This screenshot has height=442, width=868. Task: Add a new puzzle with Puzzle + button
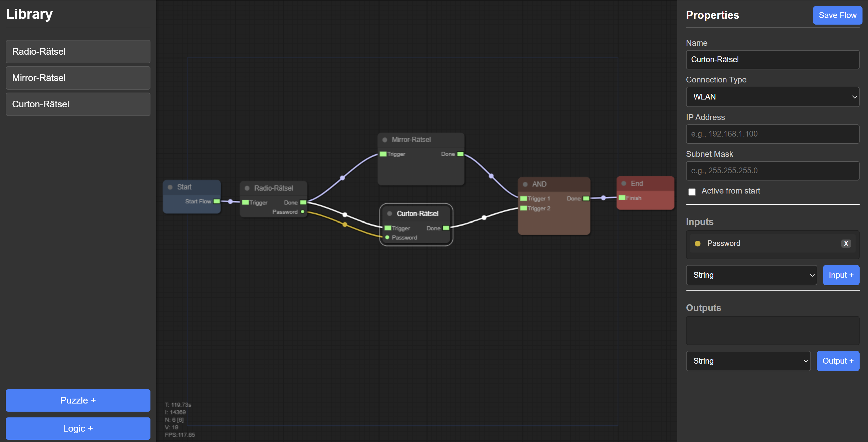78,400
